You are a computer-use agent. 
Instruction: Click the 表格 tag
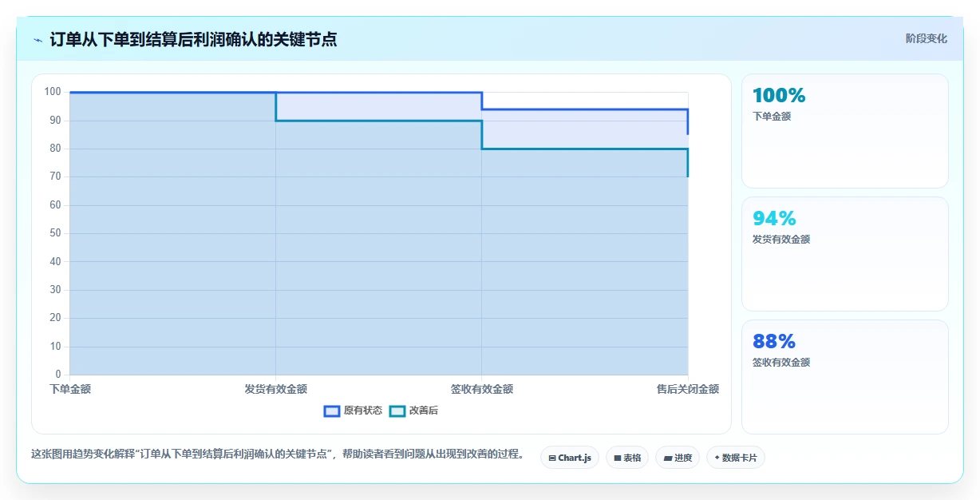click(627, 458)
